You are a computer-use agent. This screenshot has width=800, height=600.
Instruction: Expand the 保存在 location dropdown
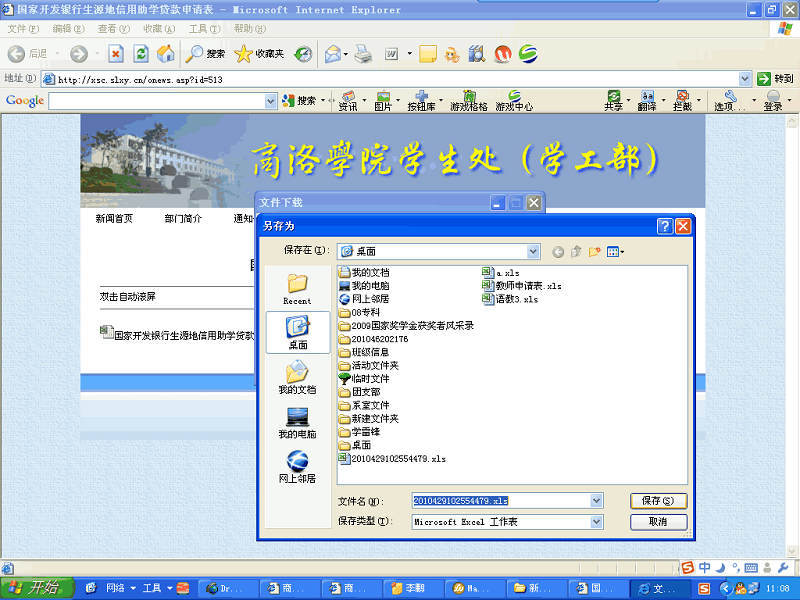coord(533,251)
